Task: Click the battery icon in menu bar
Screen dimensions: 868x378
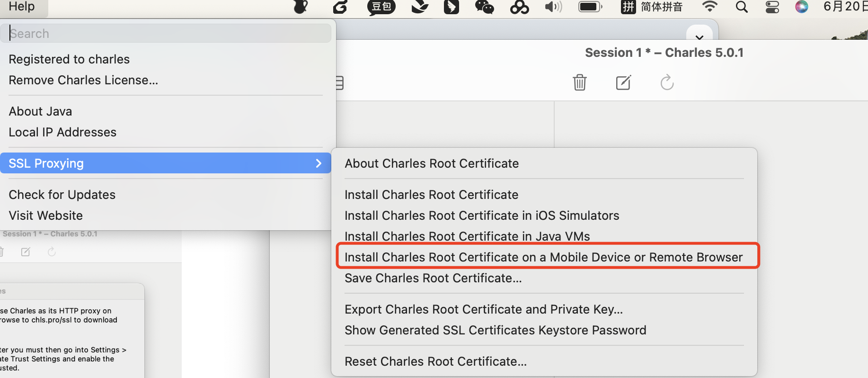Action: point(590,7)
